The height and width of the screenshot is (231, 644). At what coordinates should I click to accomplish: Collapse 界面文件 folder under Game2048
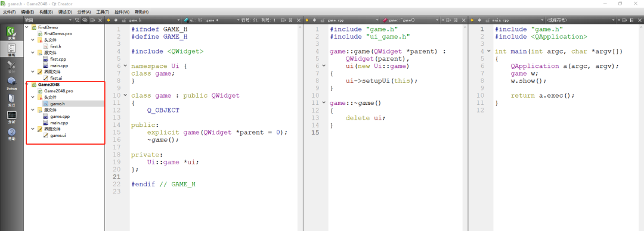[x=33, y=129]
